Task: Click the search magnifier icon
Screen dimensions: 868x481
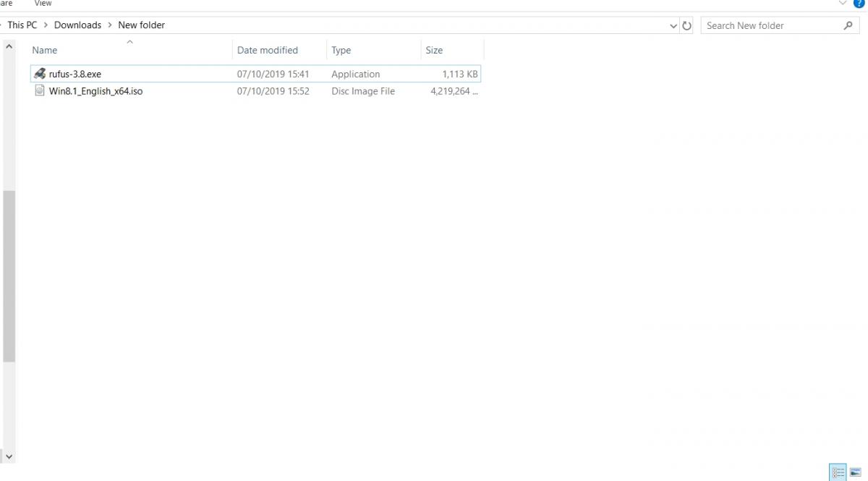Action: pos(848,25)
